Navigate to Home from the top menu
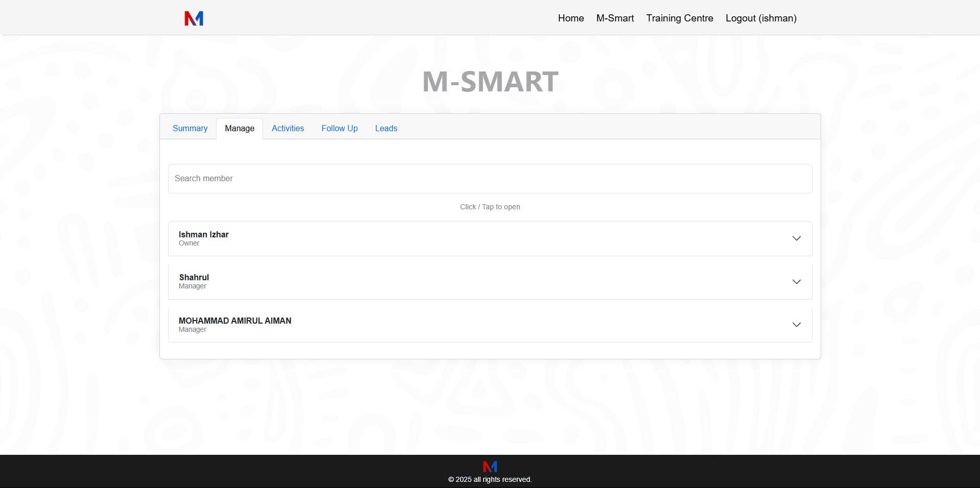This screenshot has height=488, width=980. point(570,18)
